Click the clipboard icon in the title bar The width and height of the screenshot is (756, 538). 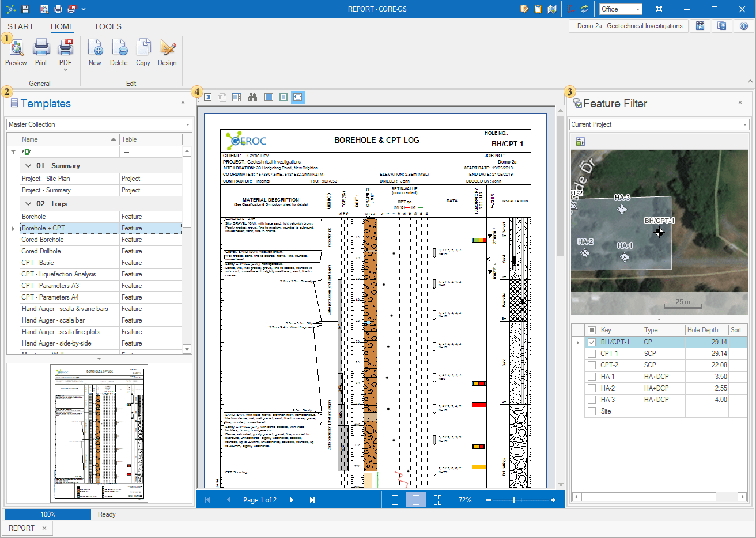tap(538, 9)
